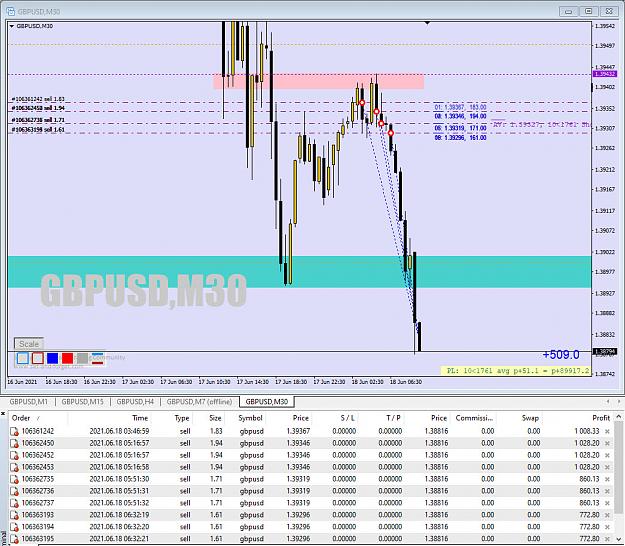Close the terminal panel with its small x
The height and width of the screenshot is (546, 625).
coord(2,414)
